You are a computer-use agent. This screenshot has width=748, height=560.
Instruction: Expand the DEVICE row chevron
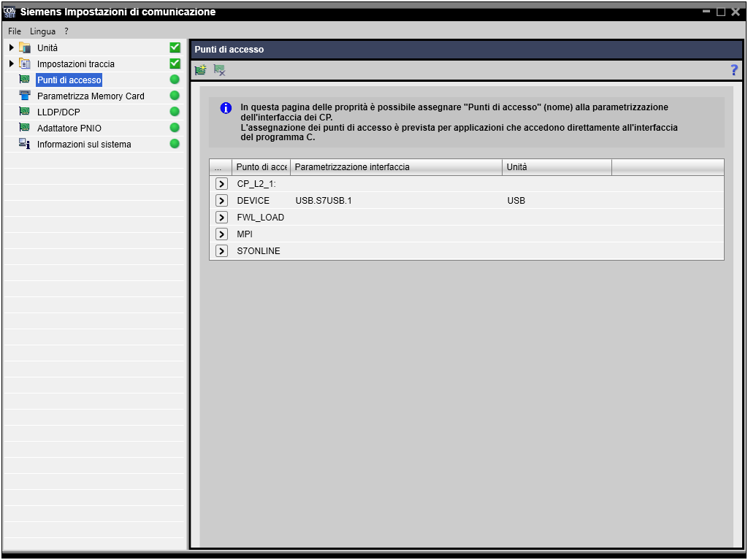221,200
